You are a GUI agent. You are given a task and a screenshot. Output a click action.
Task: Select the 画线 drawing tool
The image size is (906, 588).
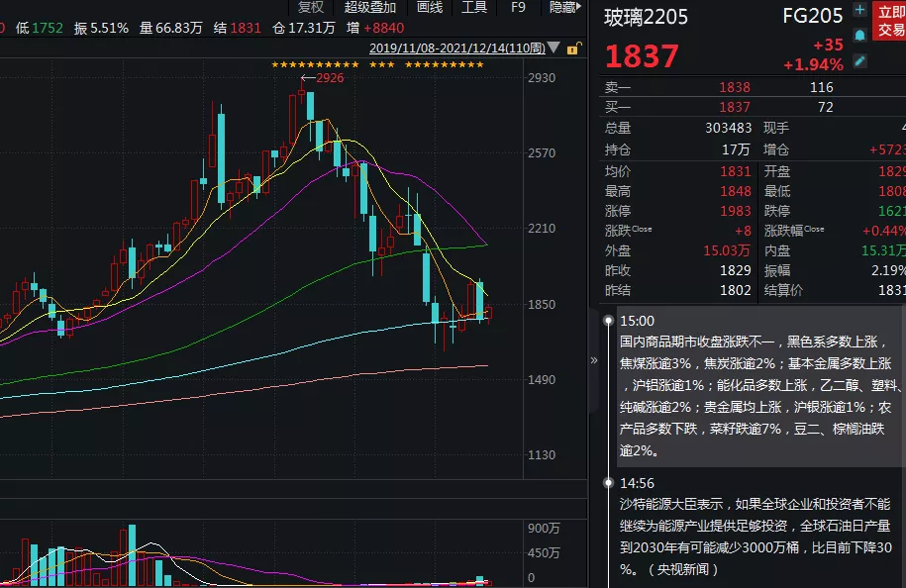pos(430,8)
